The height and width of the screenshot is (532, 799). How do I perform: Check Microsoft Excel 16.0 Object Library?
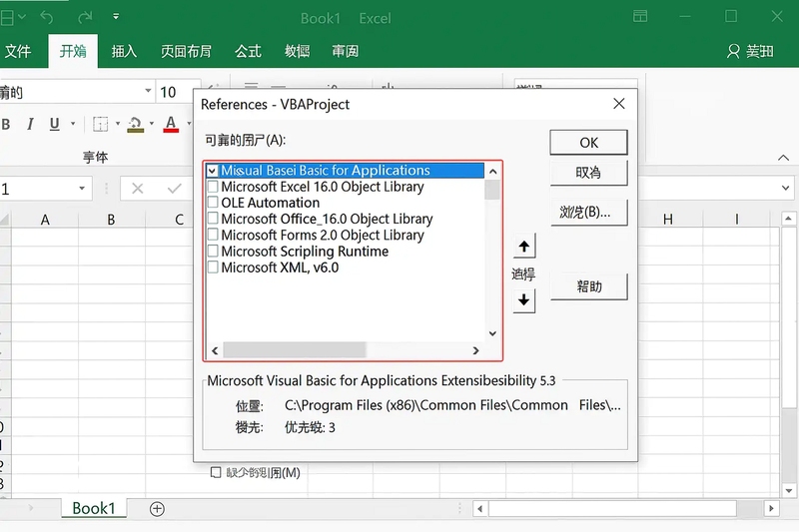[x=213, y=187]
